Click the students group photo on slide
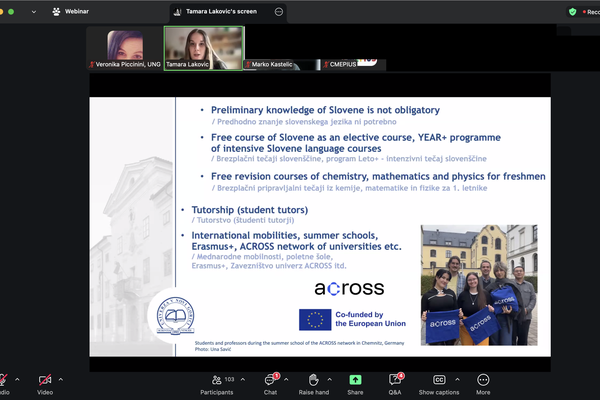 tap(479, 285)
